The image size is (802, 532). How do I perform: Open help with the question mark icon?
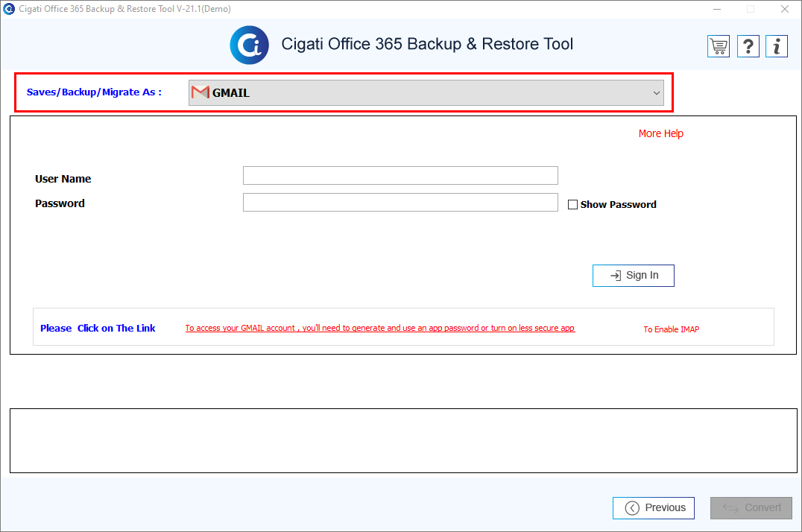point(748,46)
